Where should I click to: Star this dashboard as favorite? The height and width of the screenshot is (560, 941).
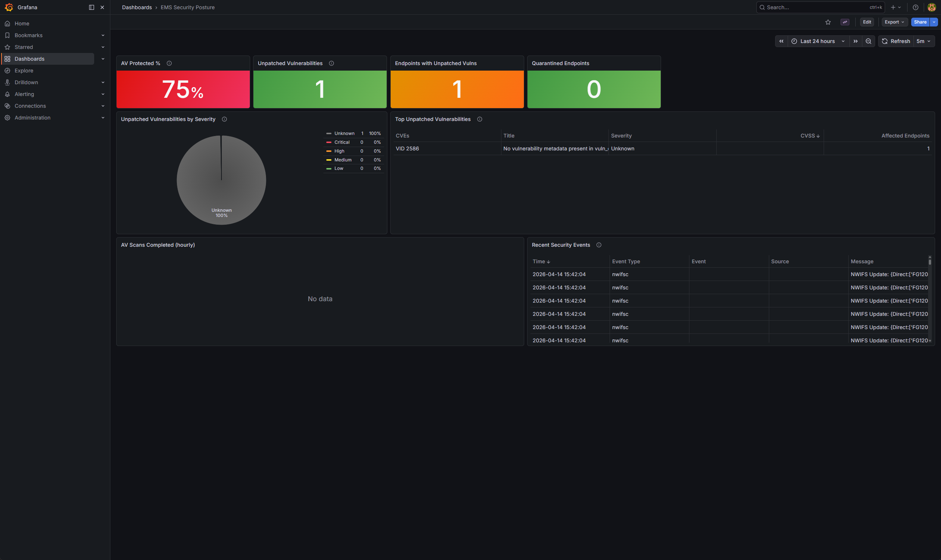(828, 22)
